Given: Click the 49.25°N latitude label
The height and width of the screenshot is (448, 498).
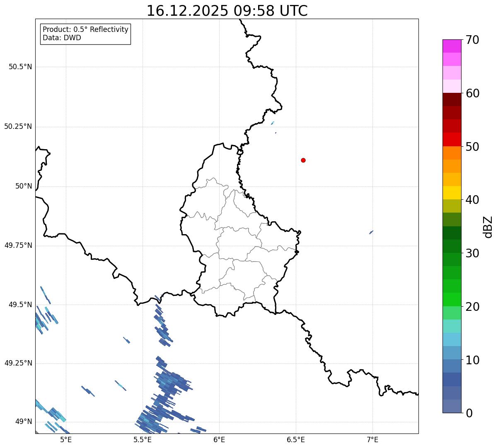Looking at the screenshot, I should (18, 363).
